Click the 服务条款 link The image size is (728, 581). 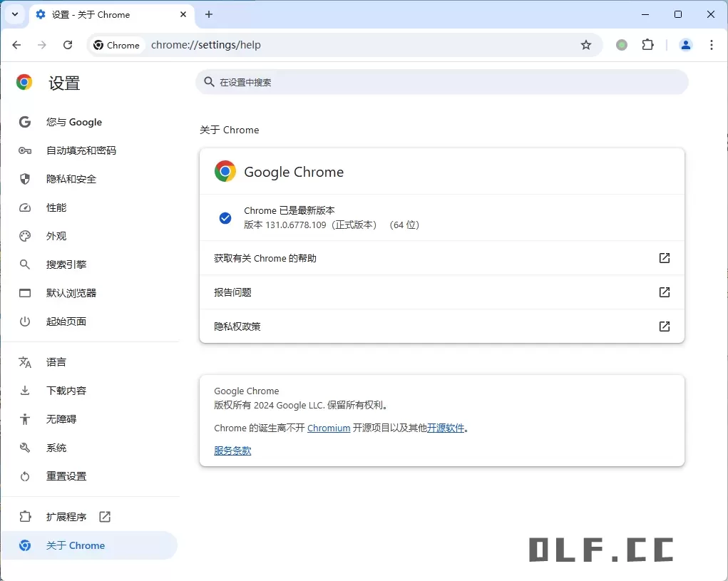point(232,450)
